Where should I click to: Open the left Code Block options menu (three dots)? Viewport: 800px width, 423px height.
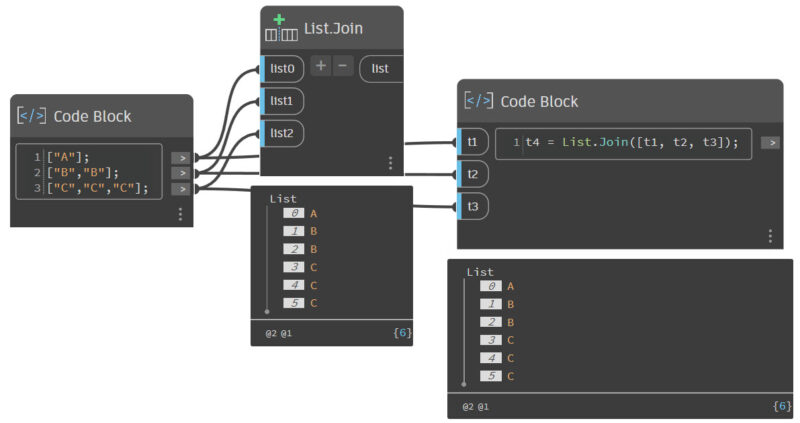coord(180,214)
